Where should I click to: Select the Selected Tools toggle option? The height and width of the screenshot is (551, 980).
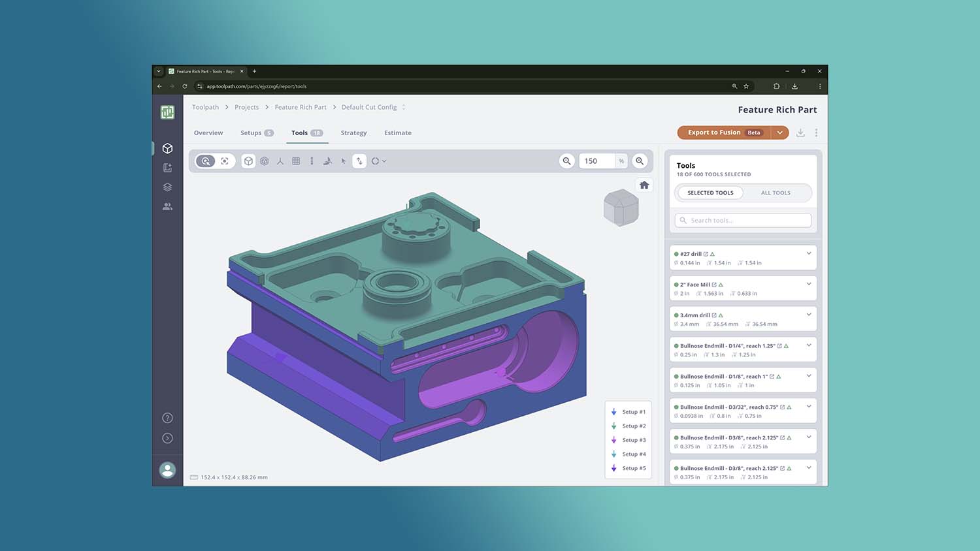tap(710, 193)
